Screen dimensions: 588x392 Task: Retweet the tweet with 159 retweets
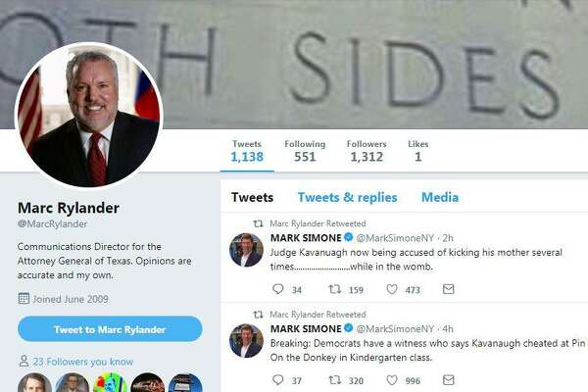334,289
